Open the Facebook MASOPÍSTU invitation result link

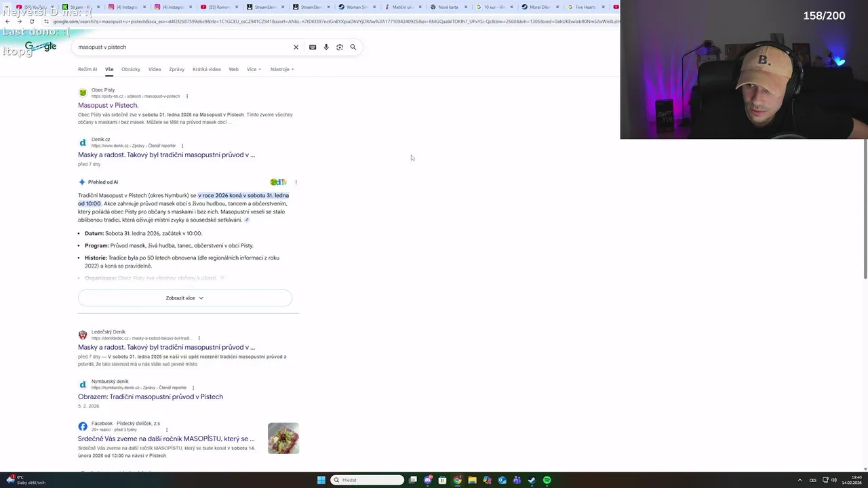166,439
